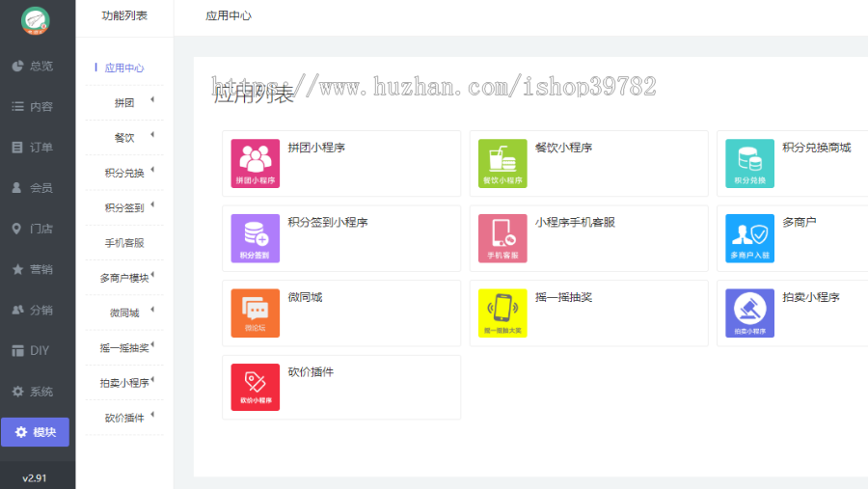
Task: Expand the 积分签到 submenu arrow
Action: coord(152,204)
